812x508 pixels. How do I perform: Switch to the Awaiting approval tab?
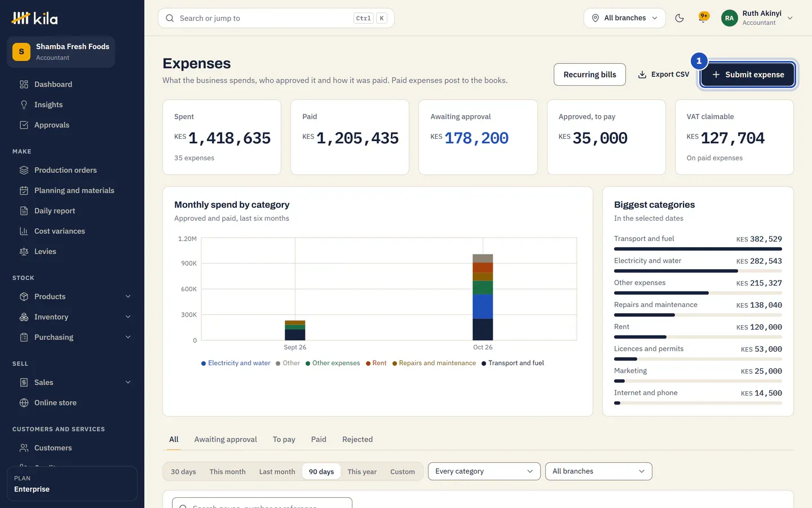(x=226, y=439)
